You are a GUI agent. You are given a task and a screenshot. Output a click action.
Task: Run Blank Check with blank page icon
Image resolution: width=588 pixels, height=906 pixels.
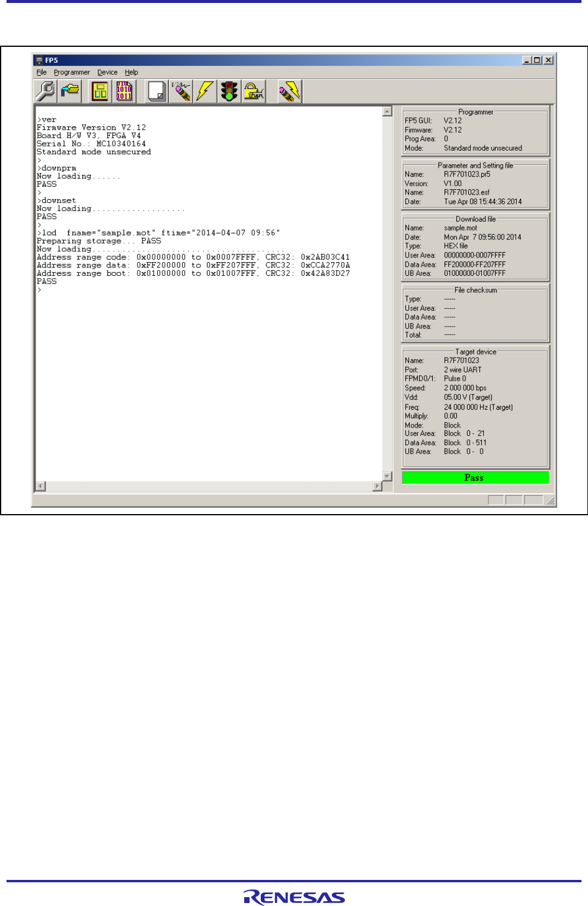(157, 91)
